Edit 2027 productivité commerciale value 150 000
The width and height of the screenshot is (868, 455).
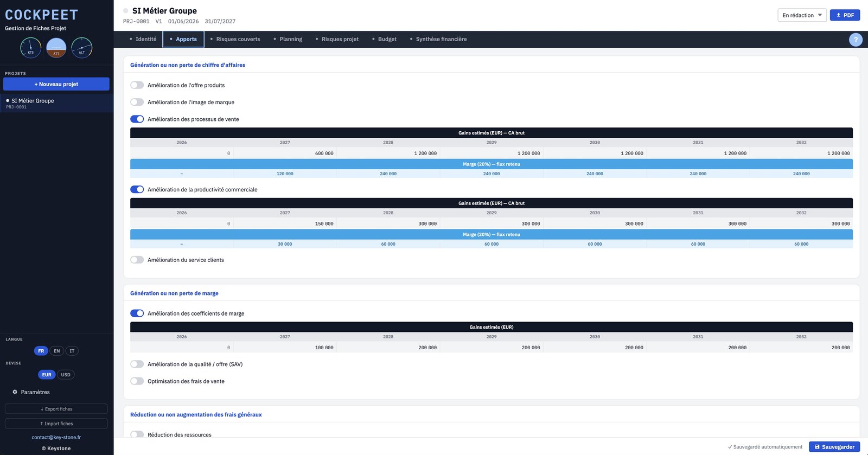pos(285,223)
